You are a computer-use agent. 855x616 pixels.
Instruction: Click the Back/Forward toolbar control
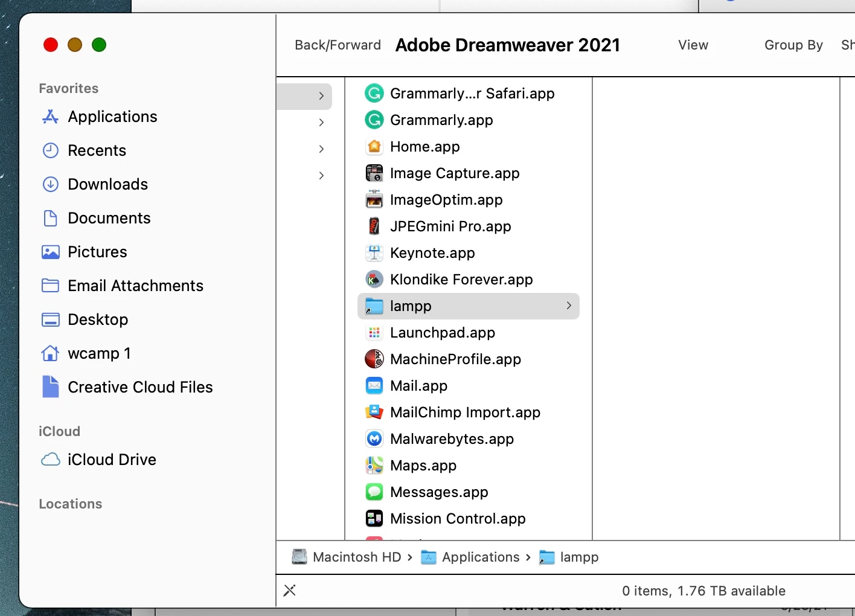[x=338, y=45]
